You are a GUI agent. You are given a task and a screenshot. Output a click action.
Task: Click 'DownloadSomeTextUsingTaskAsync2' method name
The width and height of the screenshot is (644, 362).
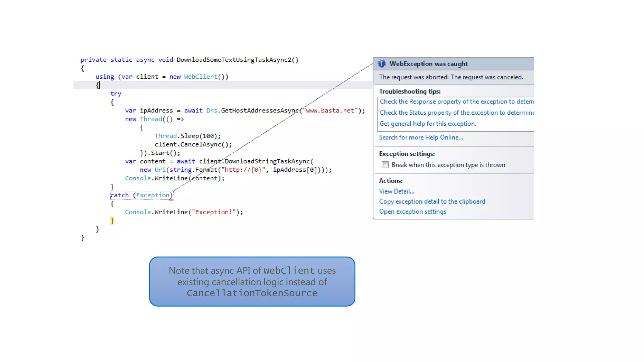[x=234, y=60]
